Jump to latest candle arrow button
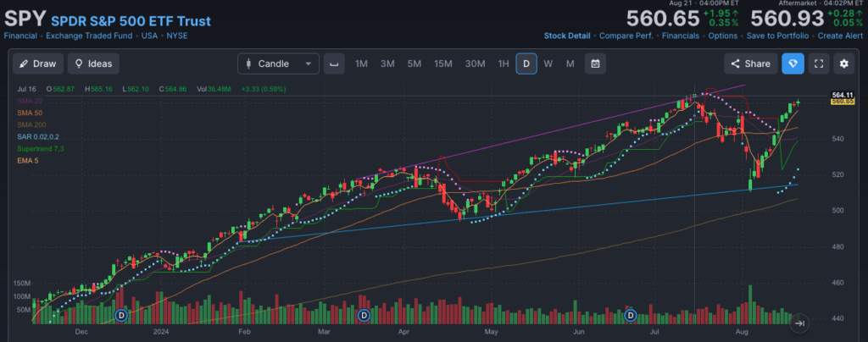 coord(801,323)
